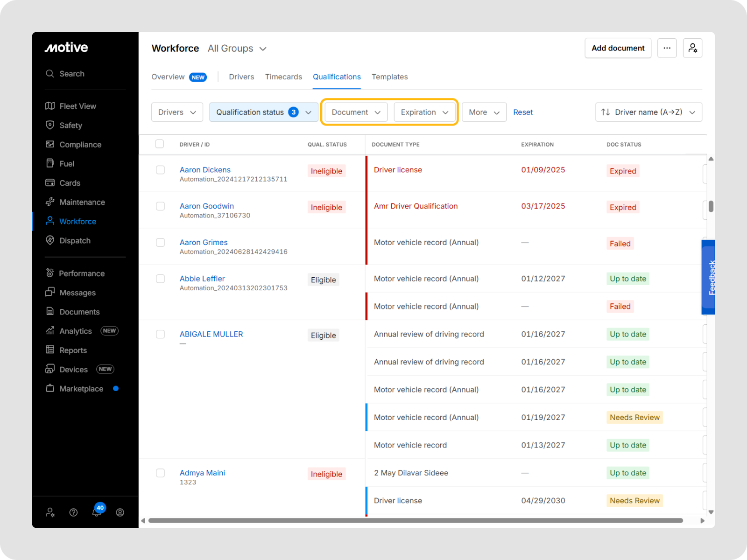Type in the sidebar Search field
Screen dimensions: 747x560
(72, 74)
